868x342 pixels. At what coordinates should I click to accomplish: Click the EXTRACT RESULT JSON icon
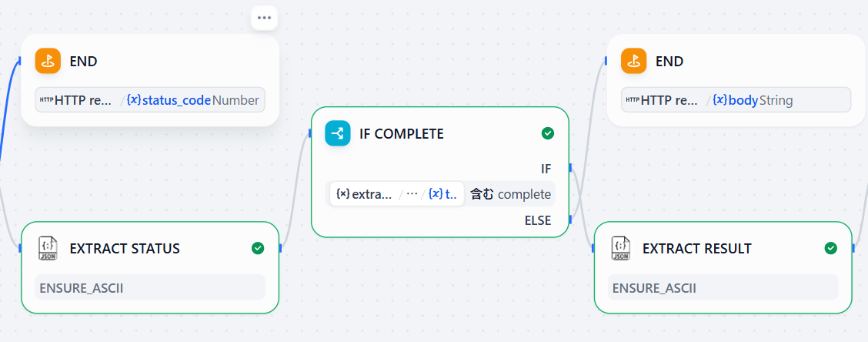pos(621,248)
